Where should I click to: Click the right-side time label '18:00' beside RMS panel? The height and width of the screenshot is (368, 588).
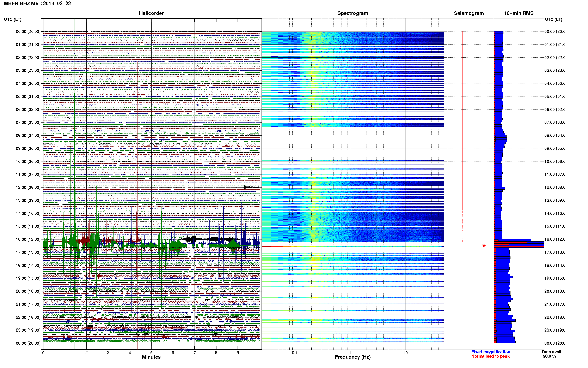pyautogui.click(x=555, y=265)
